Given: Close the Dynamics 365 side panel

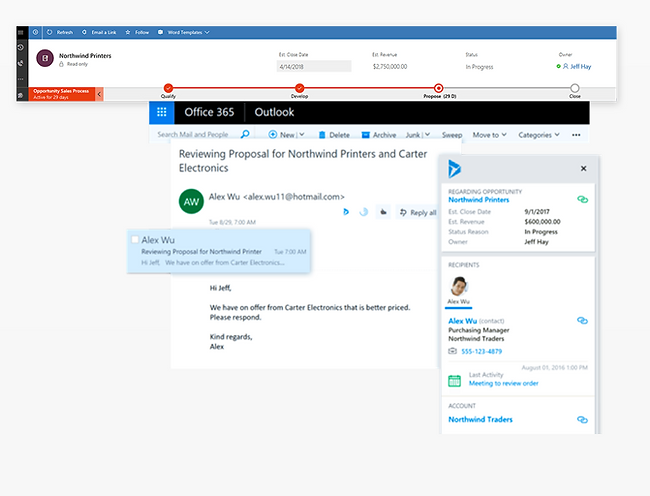Looking at the screenshot, I should (583, 168).
